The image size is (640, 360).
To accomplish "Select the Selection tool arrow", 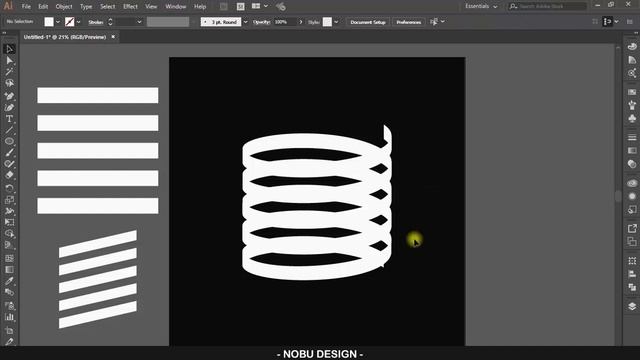I will pos(9,49).
